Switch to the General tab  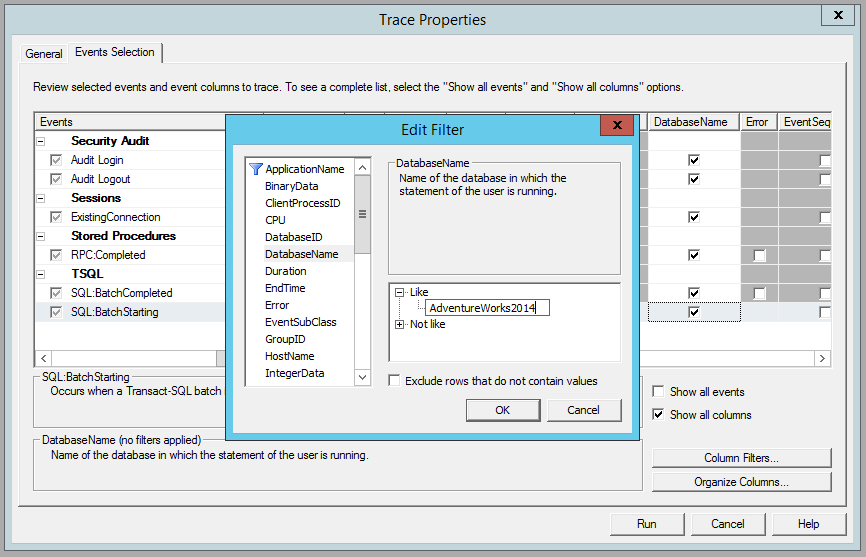pyautogui.click(x=44, y=54)
